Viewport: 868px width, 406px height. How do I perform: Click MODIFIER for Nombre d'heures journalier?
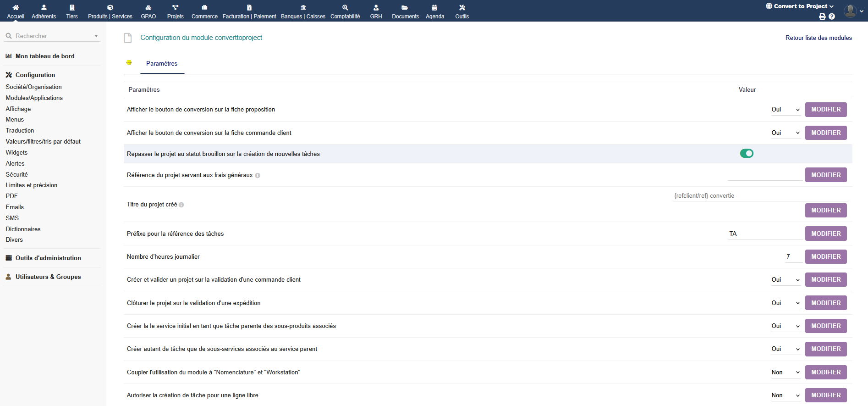[x=826, y=257]
